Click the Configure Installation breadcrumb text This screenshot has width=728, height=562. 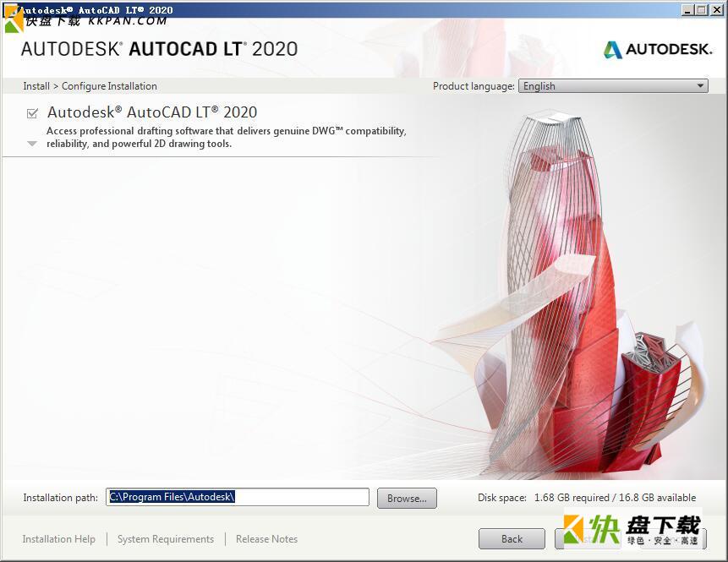(109, 86)
